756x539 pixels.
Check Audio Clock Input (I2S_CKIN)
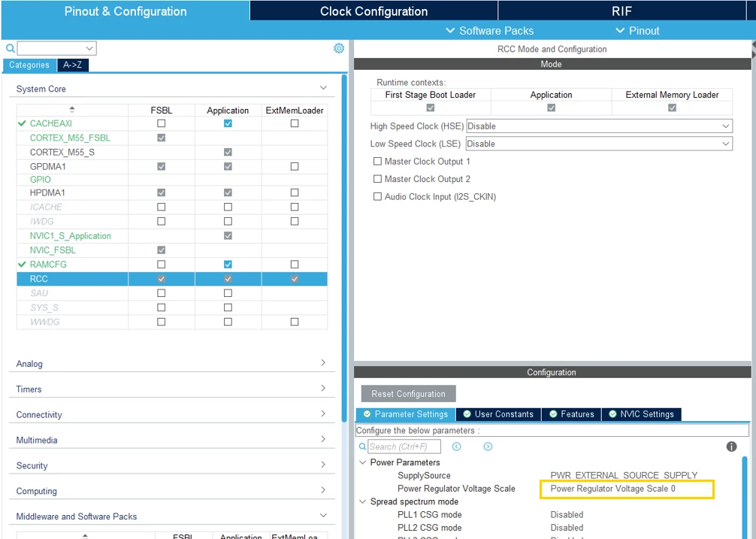(x=377, y=197)
